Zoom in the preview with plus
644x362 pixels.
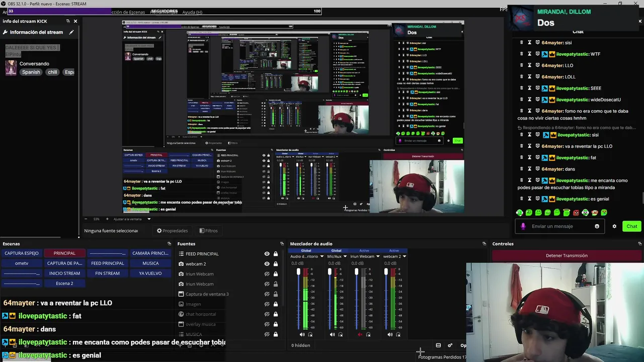[x=107, y=219]
